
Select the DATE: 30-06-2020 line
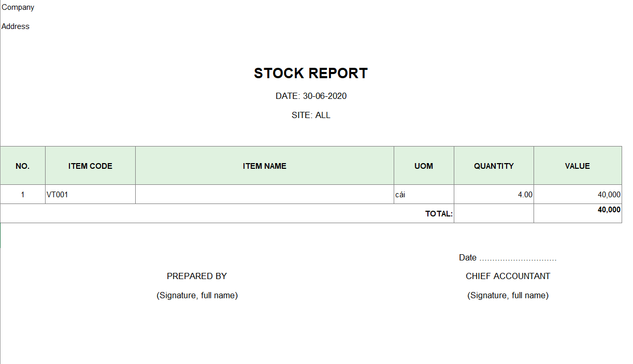tap(311, 96)
